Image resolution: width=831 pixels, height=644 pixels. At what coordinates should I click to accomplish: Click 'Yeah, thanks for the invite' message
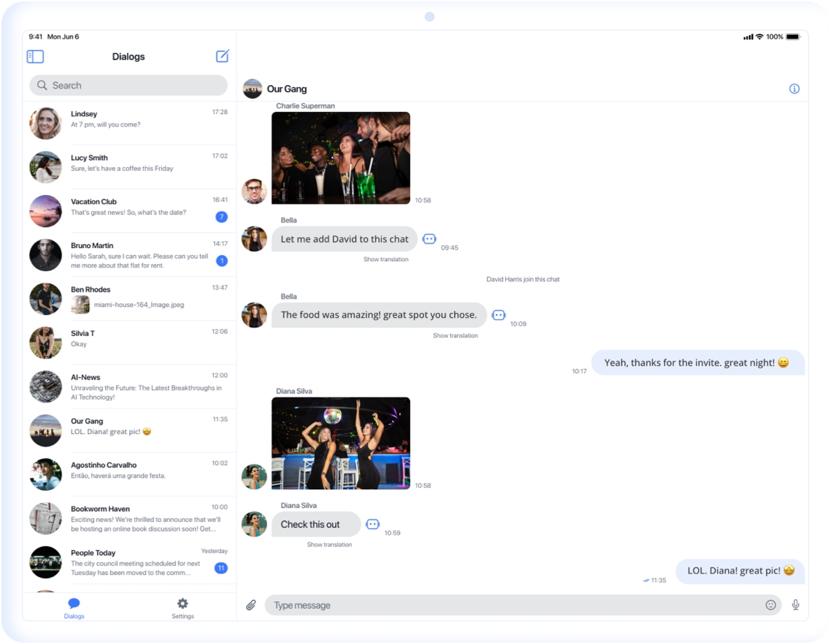[698, 363]
